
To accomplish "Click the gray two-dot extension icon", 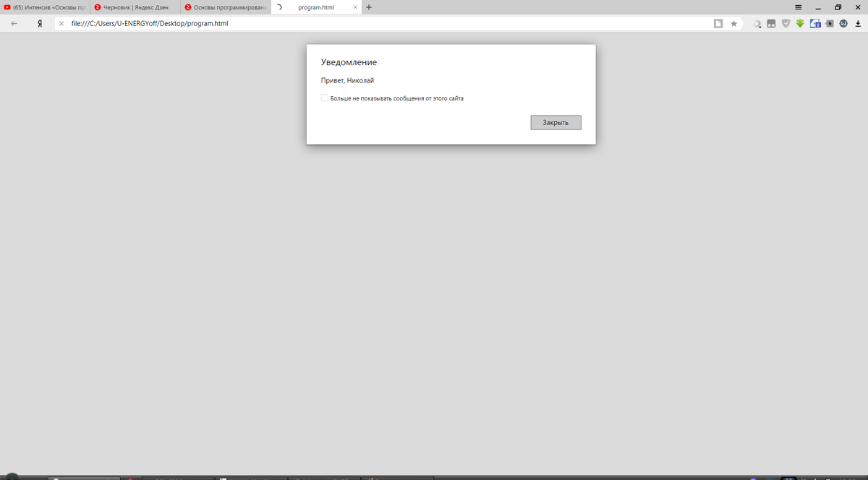I will tap(771, 23).
